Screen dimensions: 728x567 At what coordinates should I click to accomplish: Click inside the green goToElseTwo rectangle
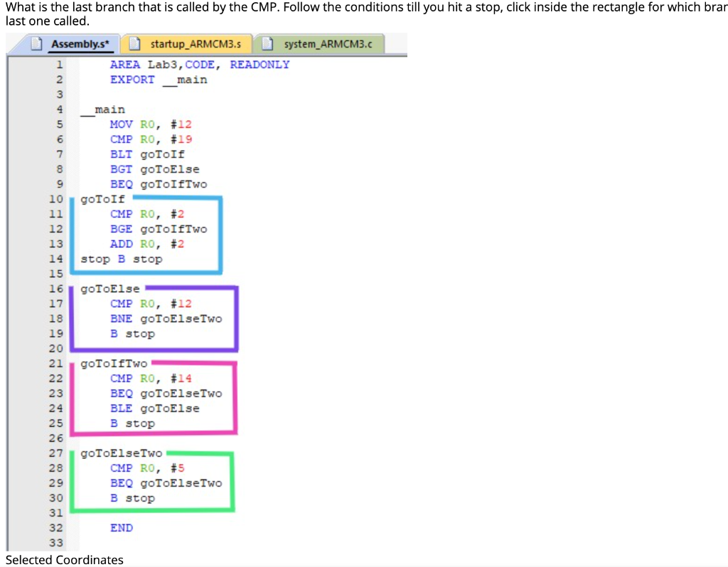click(153, 482)
